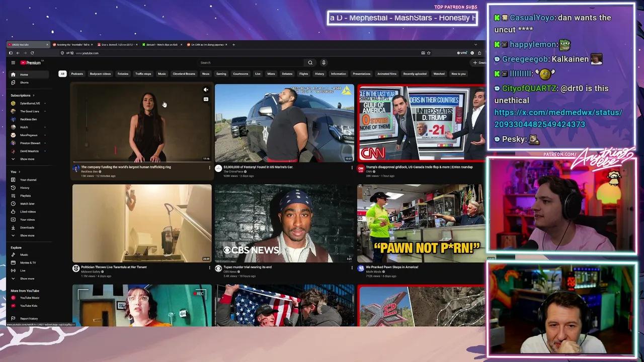
Task: Open Your videos in the sidebar
Action: 28,220
